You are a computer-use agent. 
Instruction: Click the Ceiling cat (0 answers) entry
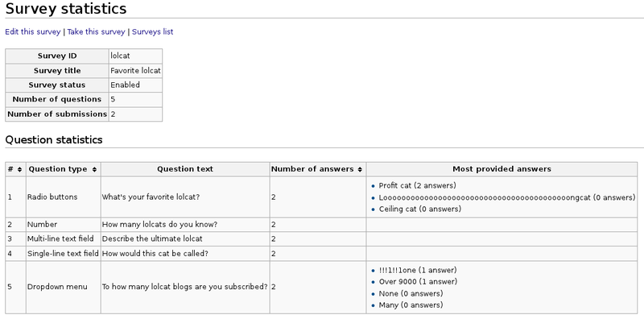pyautogui.click(x=419, y=209)
